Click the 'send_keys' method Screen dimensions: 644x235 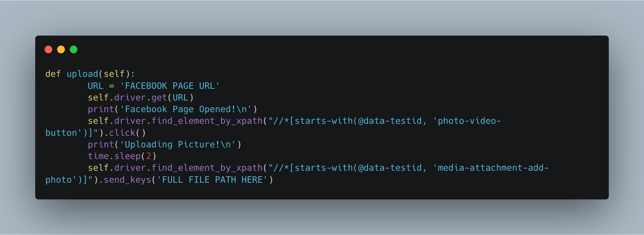click(x=127, y=180)
